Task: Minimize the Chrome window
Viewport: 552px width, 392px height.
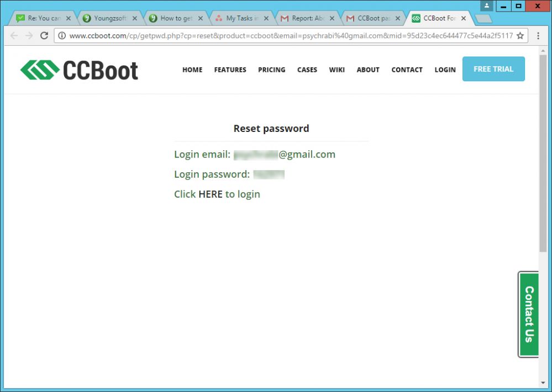Action: click(x=503, y=6)
